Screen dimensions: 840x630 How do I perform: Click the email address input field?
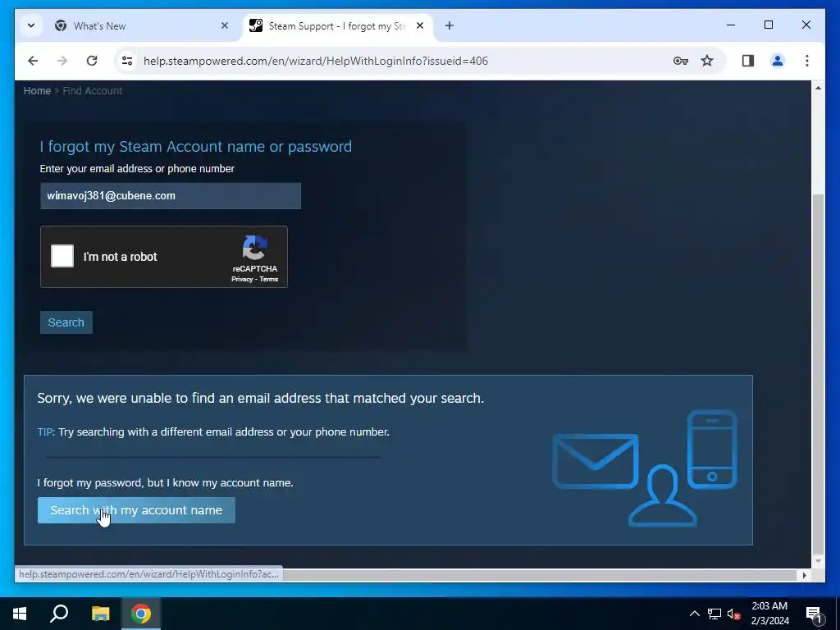[171, 196]
